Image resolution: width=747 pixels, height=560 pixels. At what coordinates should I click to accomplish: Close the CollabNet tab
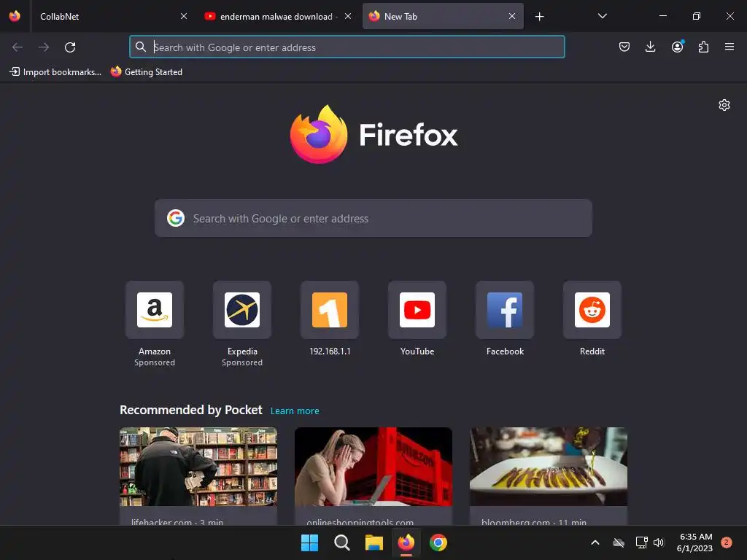click(x=183, y=16)
